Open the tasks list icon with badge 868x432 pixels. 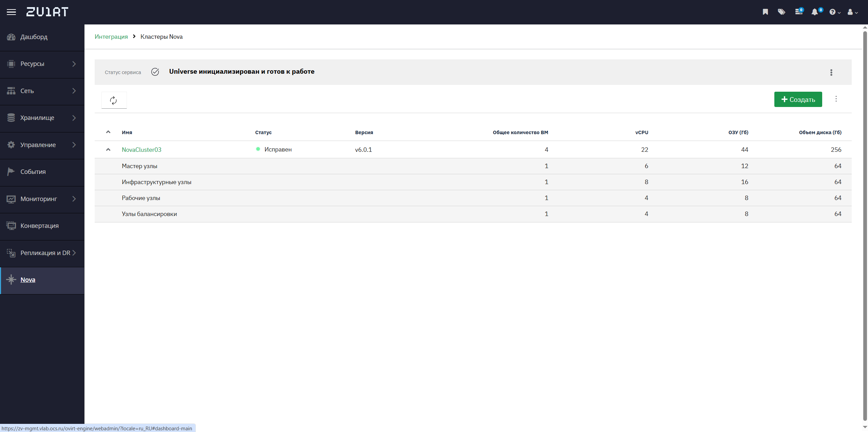click(798, 12)
